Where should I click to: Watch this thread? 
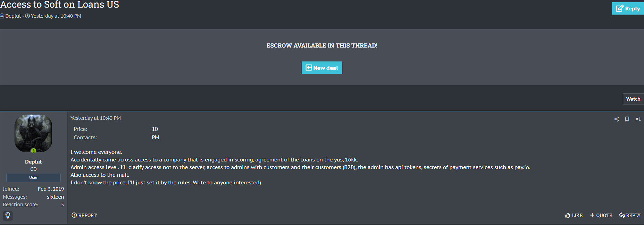pyautogui.click(x=633, y=99)
